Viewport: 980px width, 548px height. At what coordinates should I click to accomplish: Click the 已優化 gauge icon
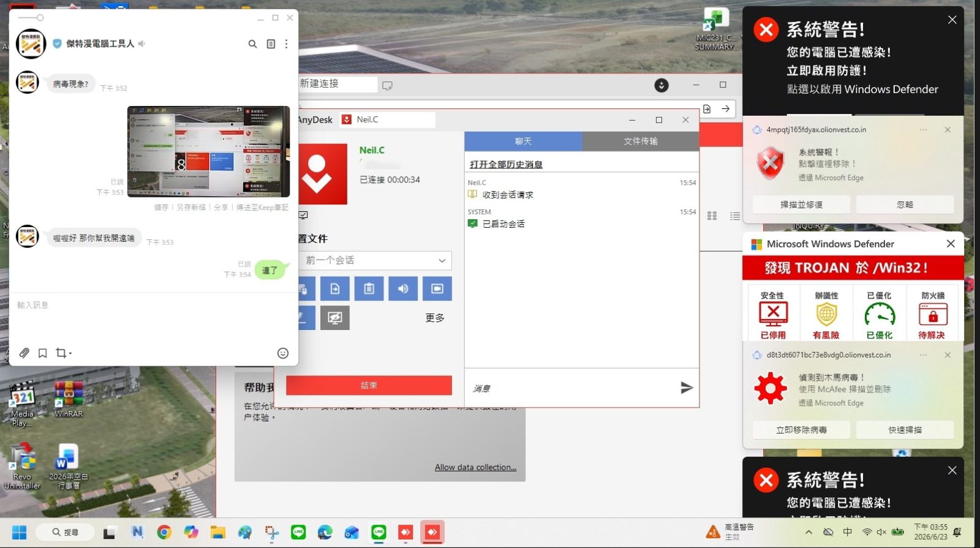point(880,315)
